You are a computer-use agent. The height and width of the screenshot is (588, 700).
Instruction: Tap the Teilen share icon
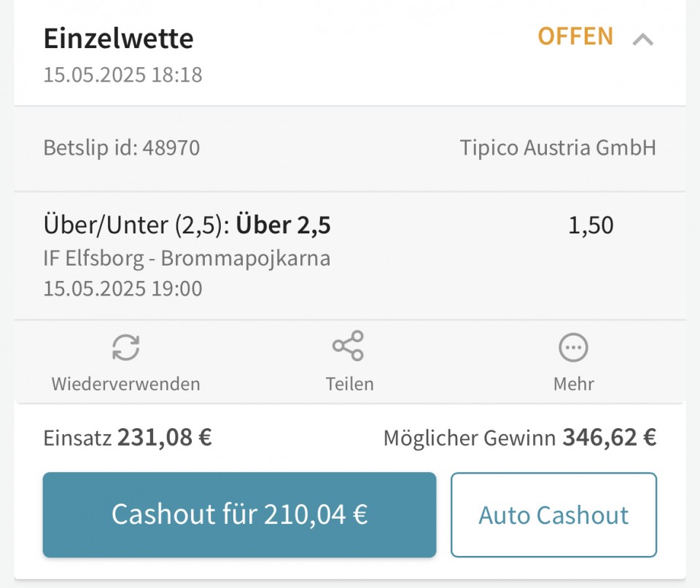point(349,346)
